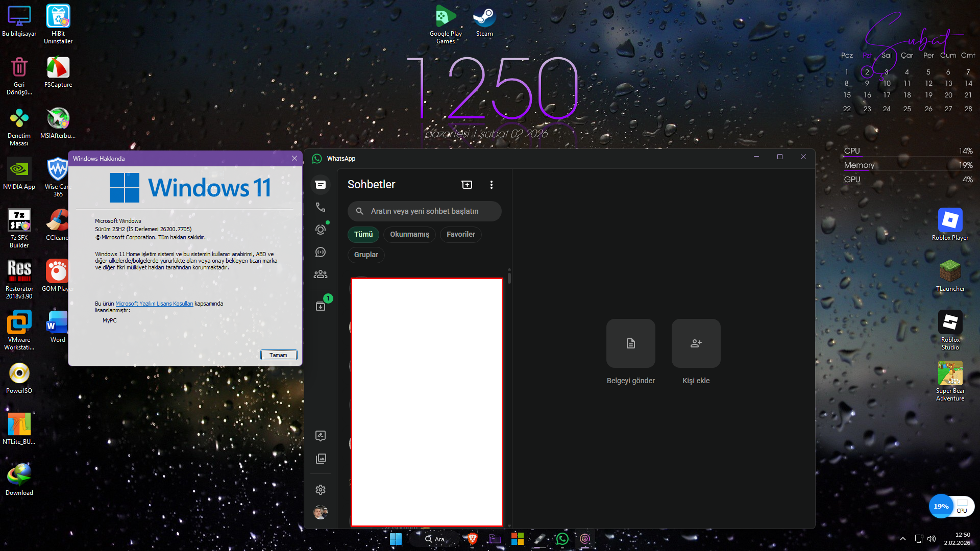Select the Favoriler filter chip
This screenshot has height=551, width=980.
click(x=461, y=234)
